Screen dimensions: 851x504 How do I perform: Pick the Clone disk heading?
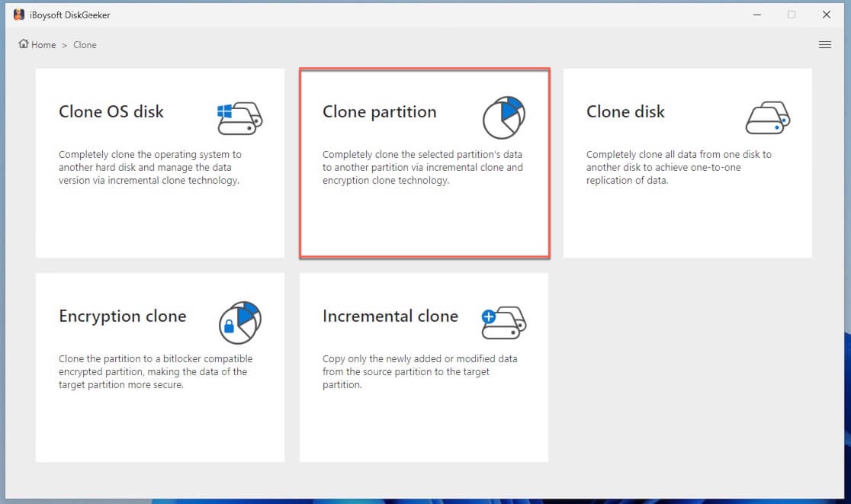(625, 111)
